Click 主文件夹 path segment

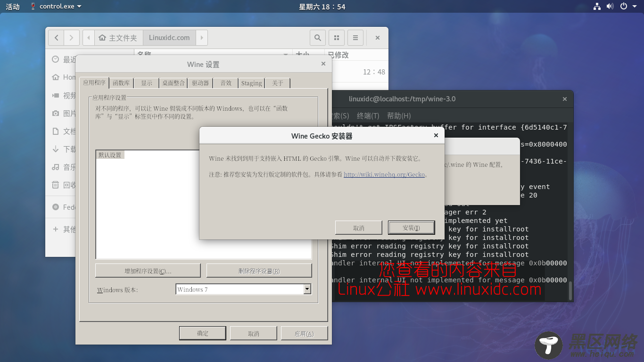pos(118,38)
